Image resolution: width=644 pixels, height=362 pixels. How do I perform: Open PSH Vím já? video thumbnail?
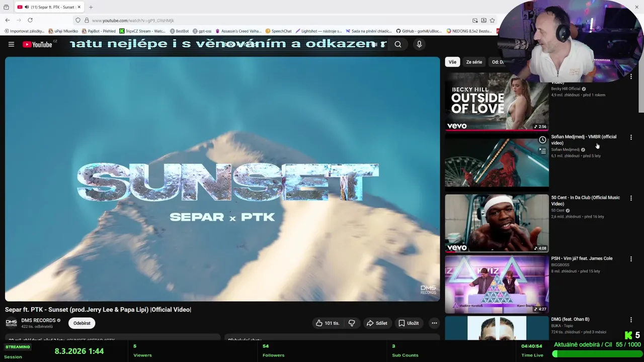497,284
